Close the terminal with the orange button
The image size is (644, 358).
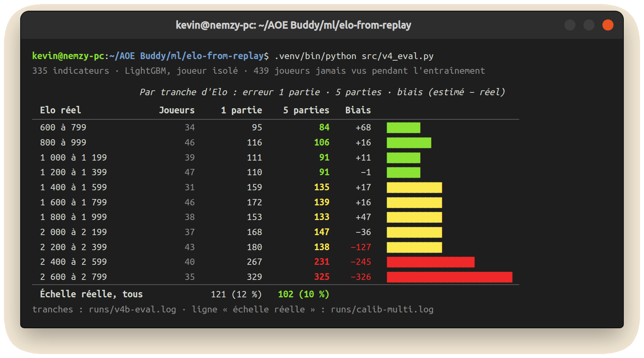(x=608, y=25)
